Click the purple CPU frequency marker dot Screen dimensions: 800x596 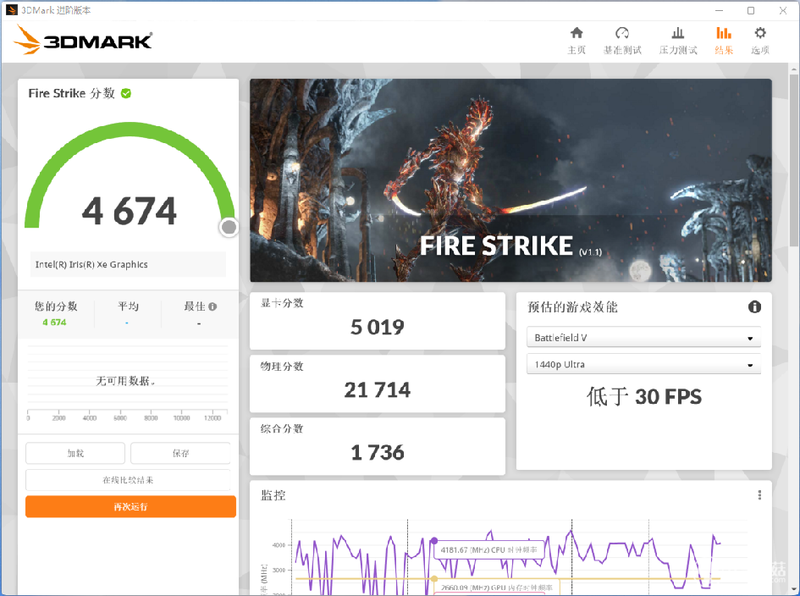[x=434, y=540]
